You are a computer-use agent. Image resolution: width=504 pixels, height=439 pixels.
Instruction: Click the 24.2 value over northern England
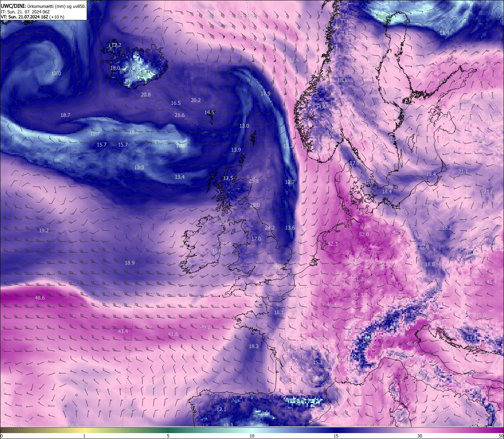(x=270, y=228)
